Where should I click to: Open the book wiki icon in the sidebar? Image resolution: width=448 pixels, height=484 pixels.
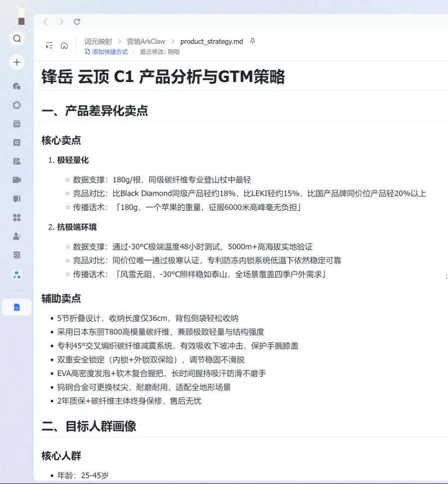click(x=17, y=199)
